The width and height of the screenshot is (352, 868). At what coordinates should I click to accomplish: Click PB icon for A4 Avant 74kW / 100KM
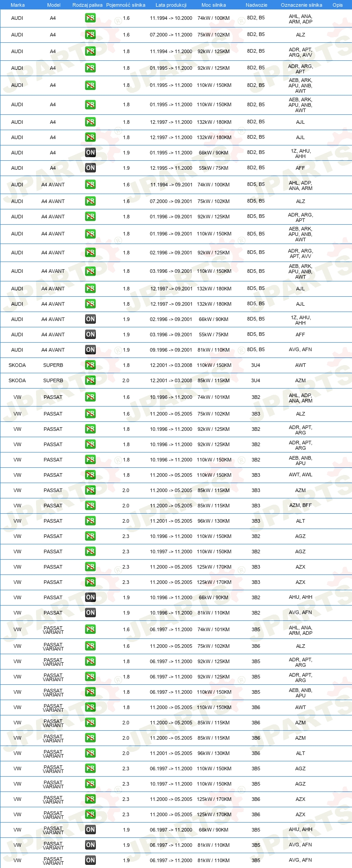point(90,185)
